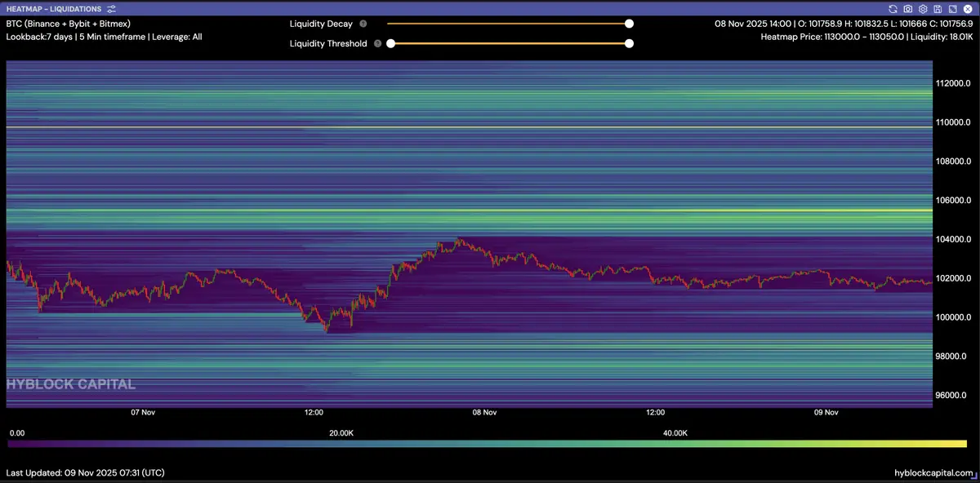Click the 08 Nov date label on time axis
This screenshot has width=980, height=483.
[x=484, y=413]
